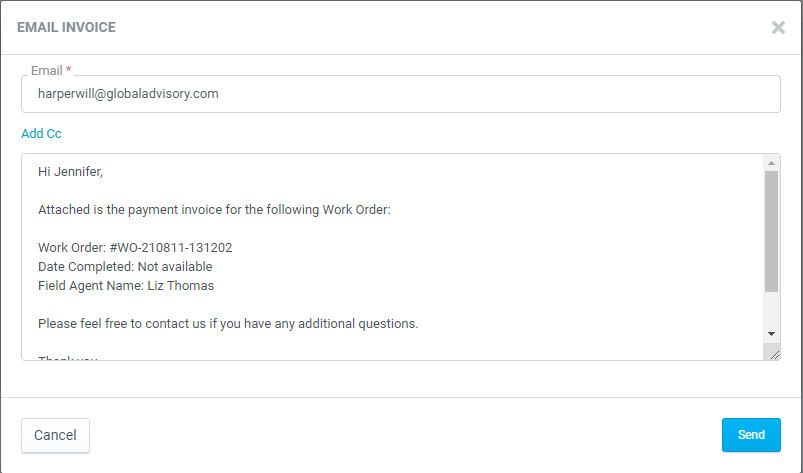Image resolution: width=803 pixels, height=473 pixels.
Task: Place cursor on "Hi Jennifer," line
Action: coord(70,171)
